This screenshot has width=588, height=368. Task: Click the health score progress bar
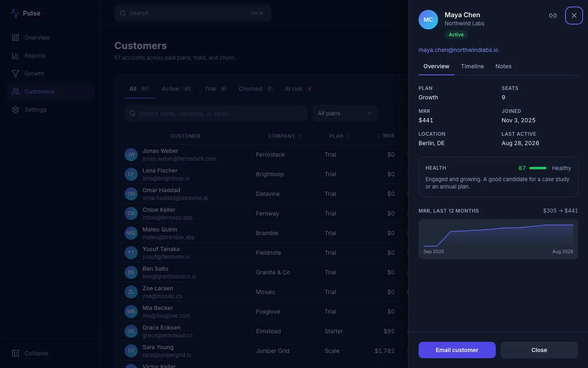click(x=538, y=168)
